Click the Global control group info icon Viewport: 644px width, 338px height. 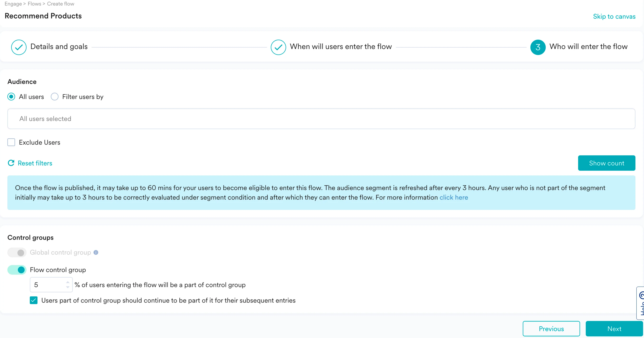click(96, 252)
